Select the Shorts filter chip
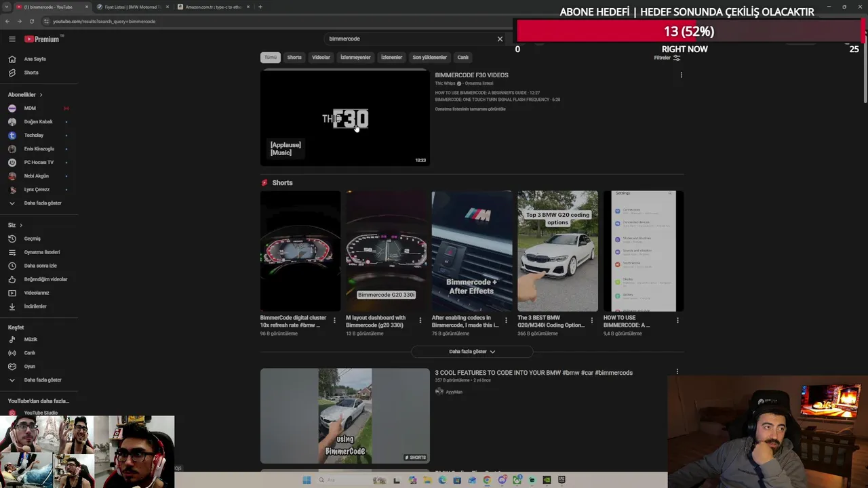This screenshot has height=488, width=868. point(294,58)
